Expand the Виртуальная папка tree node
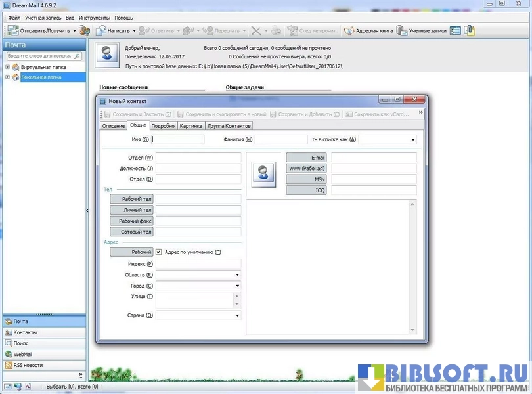532x394 pixels. (7, 67)
